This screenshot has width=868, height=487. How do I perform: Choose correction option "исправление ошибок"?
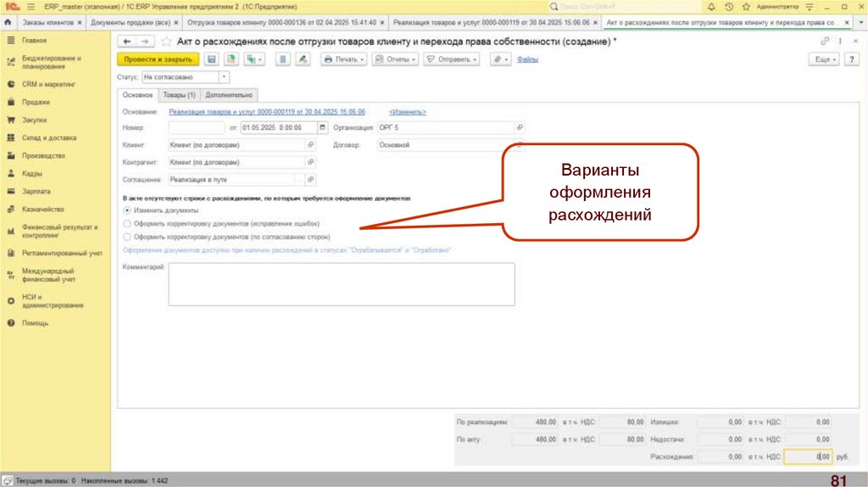pos(128,223)
